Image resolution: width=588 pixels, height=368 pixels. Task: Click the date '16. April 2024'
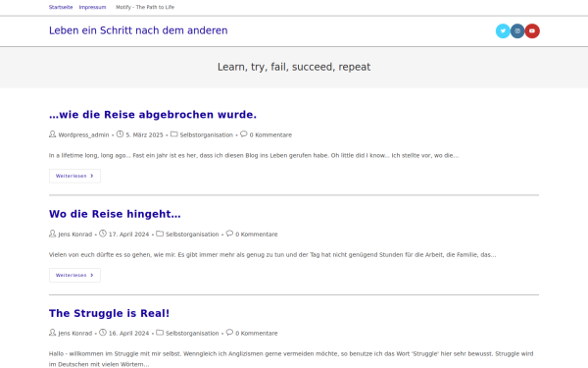[x=128, y=334]
